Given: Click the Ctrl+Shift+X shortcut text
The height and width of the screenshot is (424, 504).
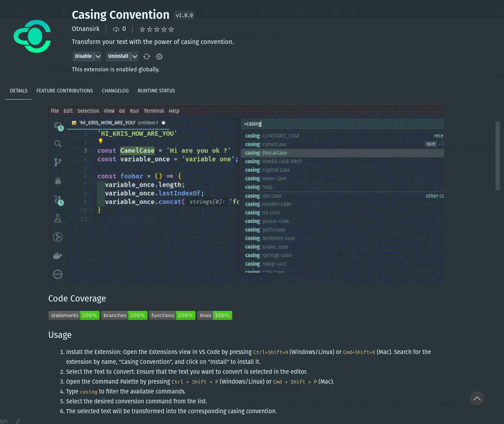Looking at the screenshot, I should 271,352.
